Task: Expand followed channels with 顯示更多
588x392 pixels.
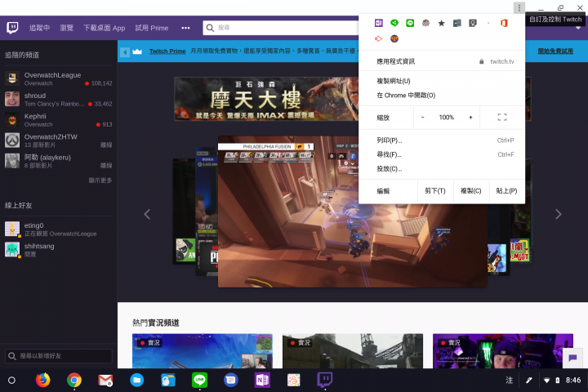Action: (x=100, y=180)
